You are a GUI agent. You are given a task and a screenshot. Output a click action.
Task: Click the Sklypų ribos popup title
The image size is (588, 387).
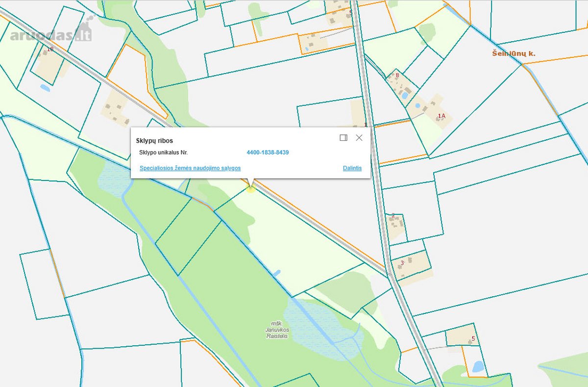click(x=154, y=141)
